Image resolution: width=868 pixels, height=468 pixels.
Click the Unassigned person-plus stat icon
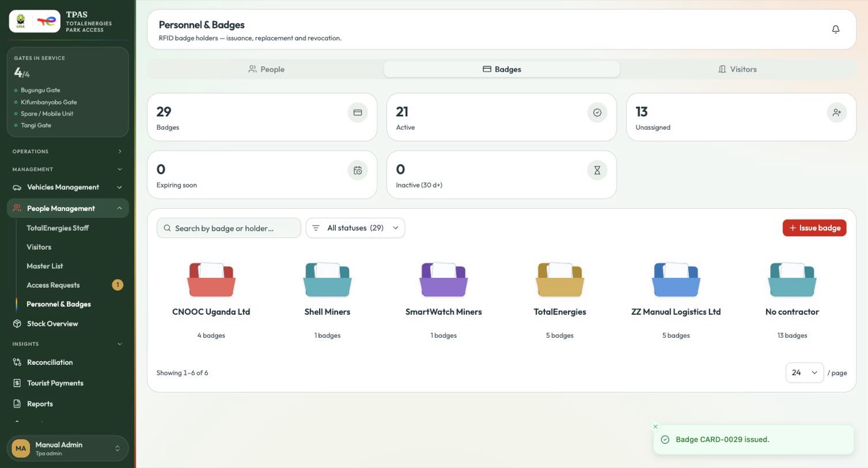click(837, 113)
